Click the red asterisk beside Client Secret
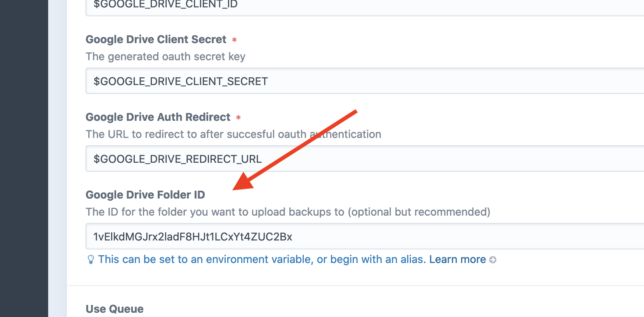Image resolution: width=644 pixels, height=317 pixels. 234,40
